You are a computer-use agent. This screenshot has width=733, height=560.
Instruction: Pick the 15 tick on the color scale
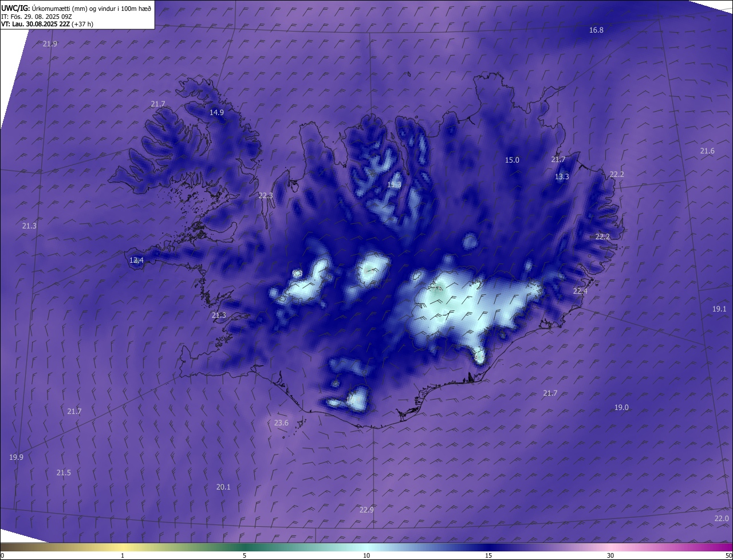(488, 555)
